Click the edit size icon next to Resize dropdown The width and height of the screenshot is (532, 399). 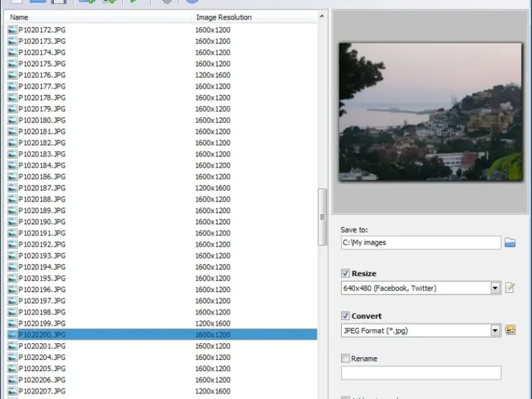pos(509,288)
